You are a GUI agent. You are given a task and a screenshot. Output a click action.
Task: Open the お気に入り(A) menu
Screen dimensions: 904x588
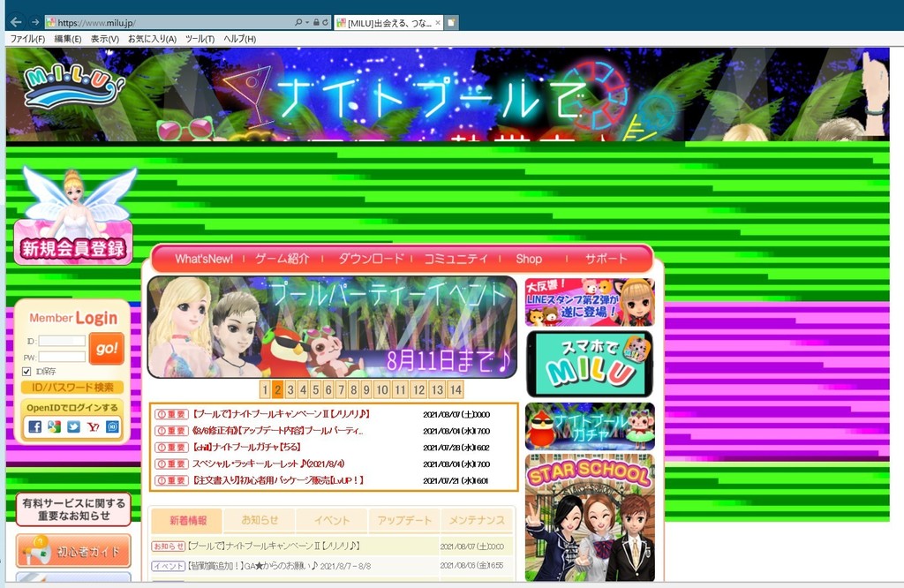[x=152, y=39]
